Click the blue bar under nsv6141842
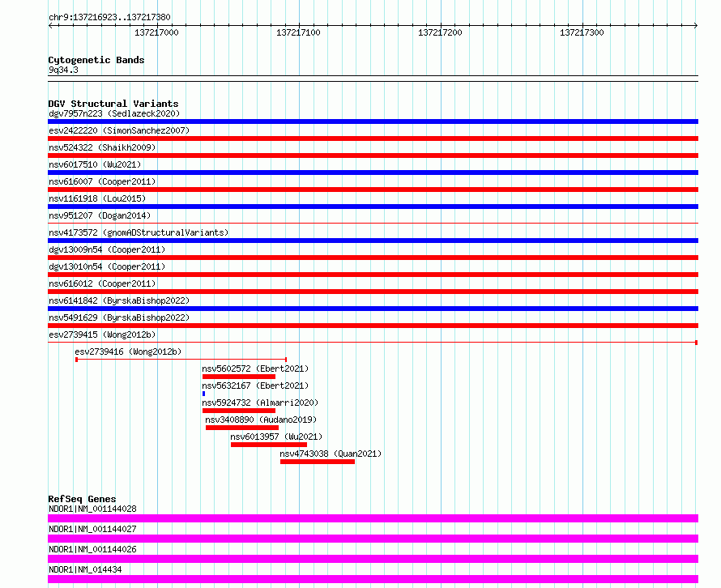Screen dimensions: 721x588 coord(373,309)
